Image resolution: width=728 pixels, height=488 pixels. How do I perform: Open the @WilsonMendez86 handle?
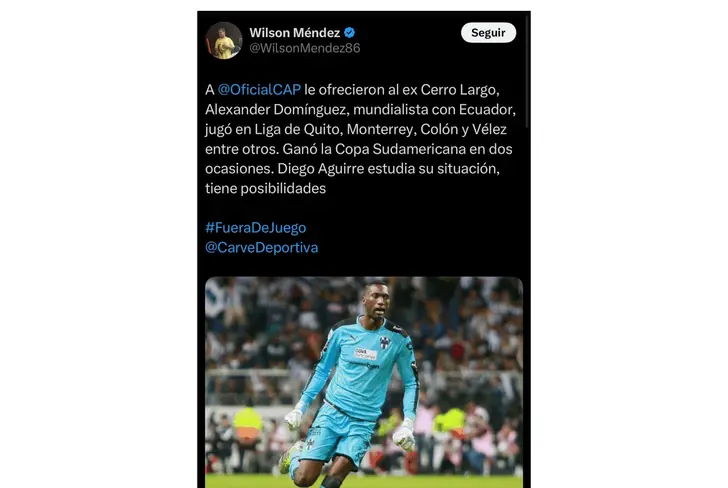pos(305,48)
